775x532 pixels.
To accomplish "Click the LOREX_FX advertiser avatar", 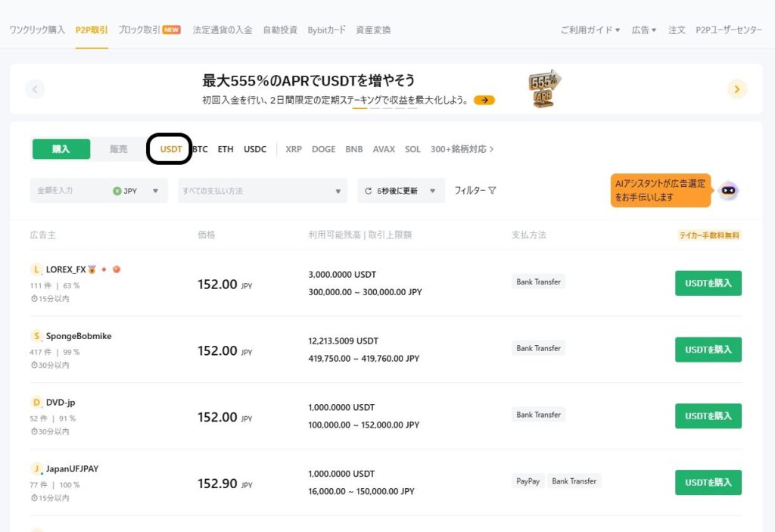I will coord(36,269).
